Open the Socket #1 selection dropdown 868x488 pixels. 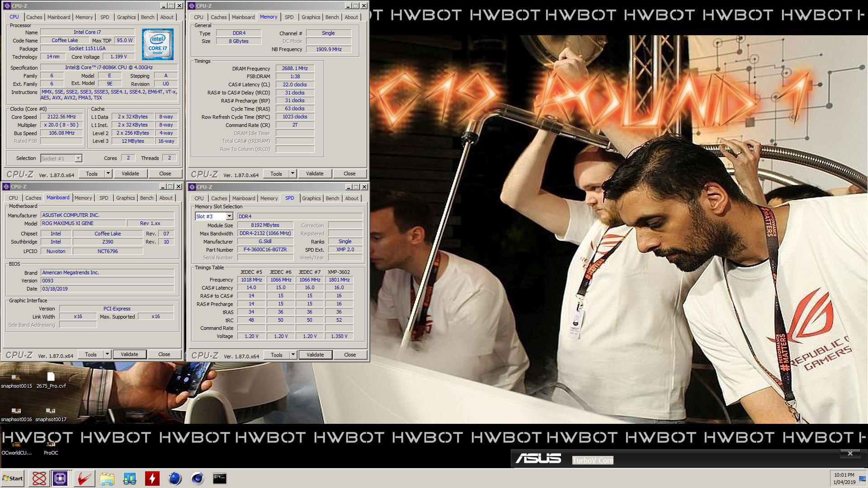pyautogui.click(x=78, y=158)
